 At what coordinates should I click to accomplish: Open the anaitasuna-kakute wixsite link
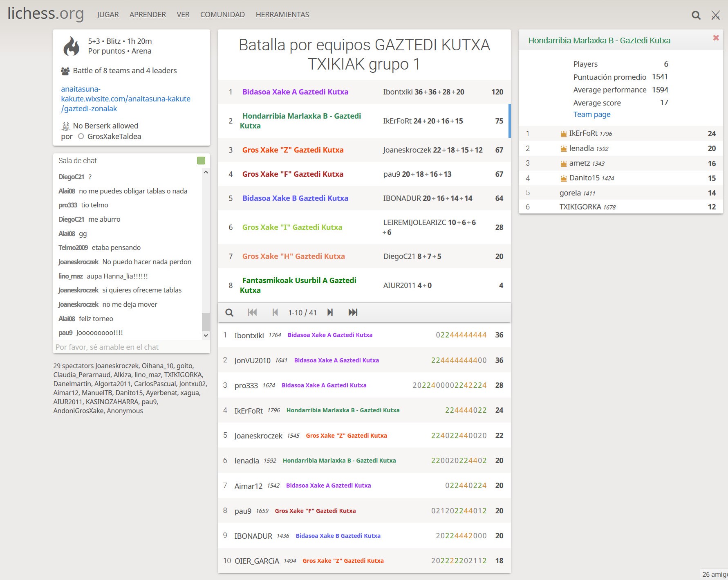125,99
